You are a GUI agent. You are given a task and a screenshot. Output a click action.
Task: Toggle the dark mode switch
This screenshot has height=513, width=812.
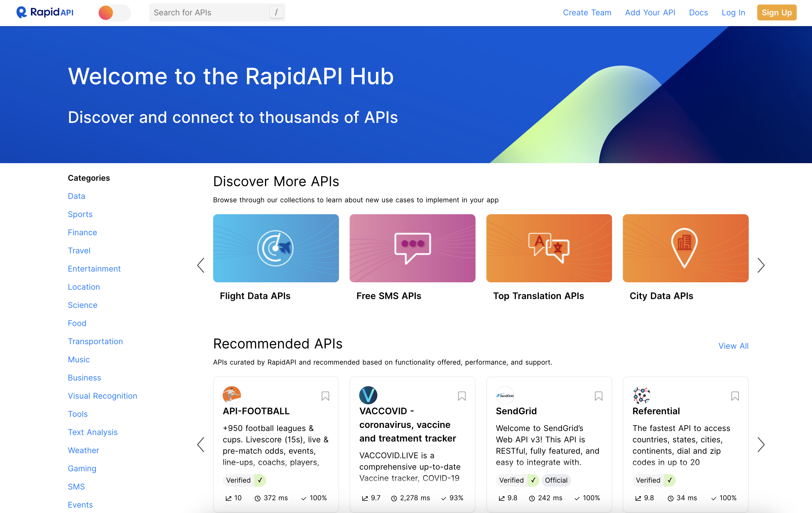pyautogui.click(x=114, y=13)
